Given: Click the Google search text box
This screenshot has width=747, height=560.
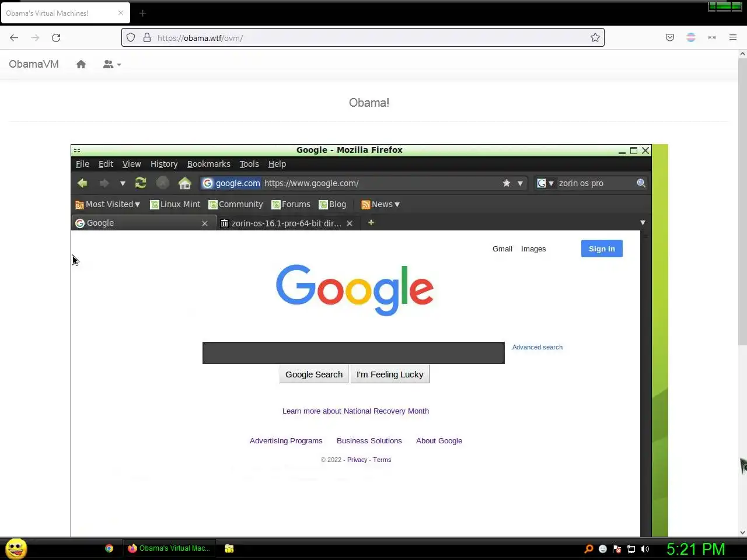Looking at the screenshot, I should click(354, 353).
